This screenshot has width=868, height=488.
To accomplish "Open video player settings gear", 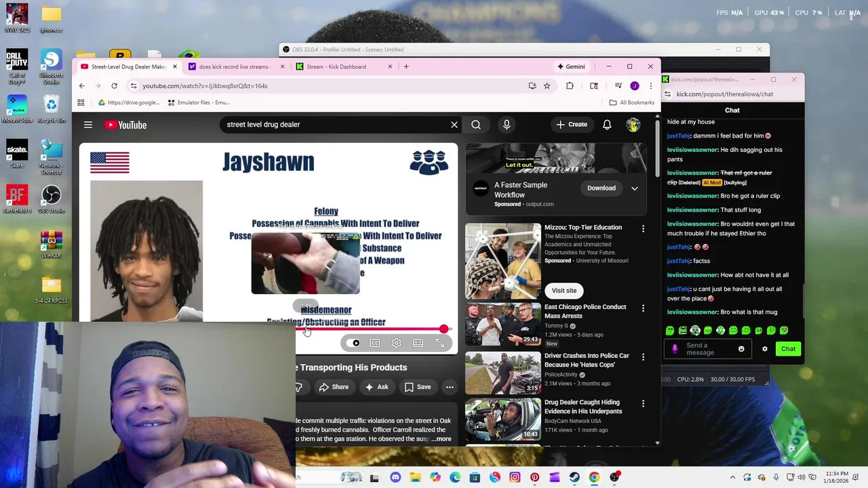I will [x=396, y=343].
